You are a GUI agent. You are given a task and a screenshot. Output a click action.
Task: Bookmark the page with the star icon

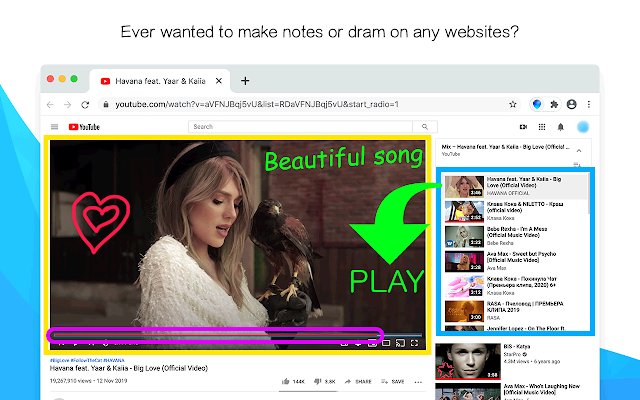click(513, 104)
